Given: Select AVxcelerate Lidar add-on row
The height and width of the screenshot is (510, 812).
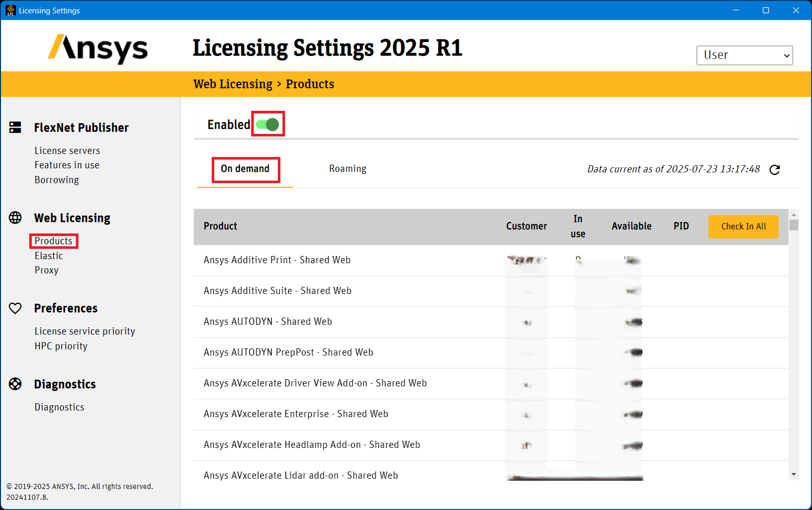Looking at the screenshot, I should 491,471.
